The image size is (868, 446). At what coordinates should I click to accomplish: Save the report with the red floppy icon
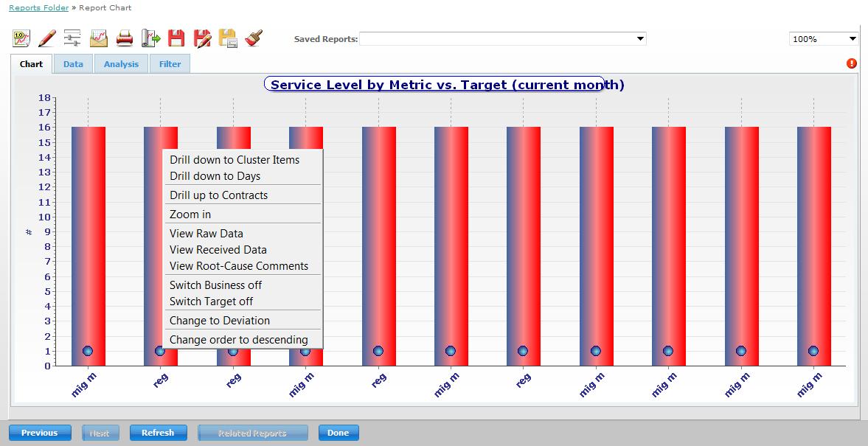(x=176, y=37)
